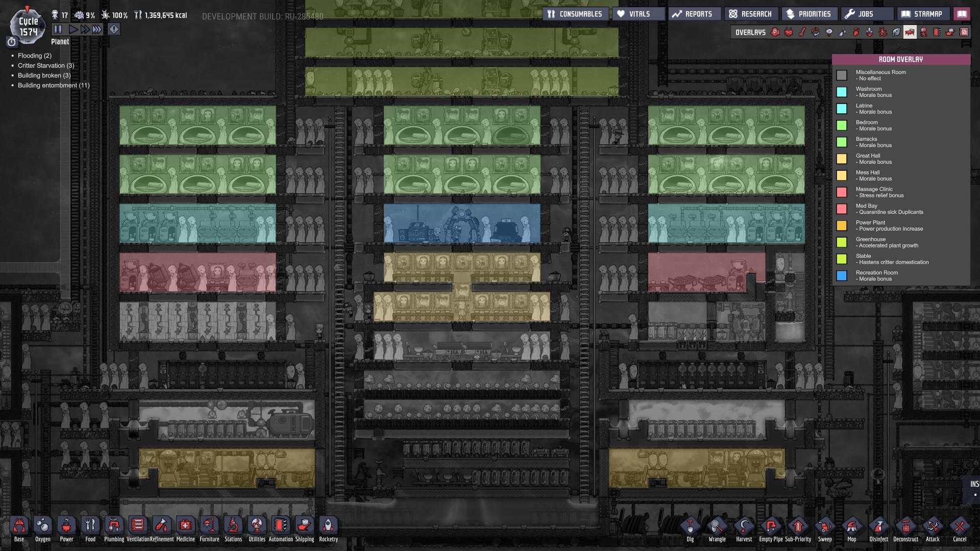Open the Rocketry build menu

[328, 525]
